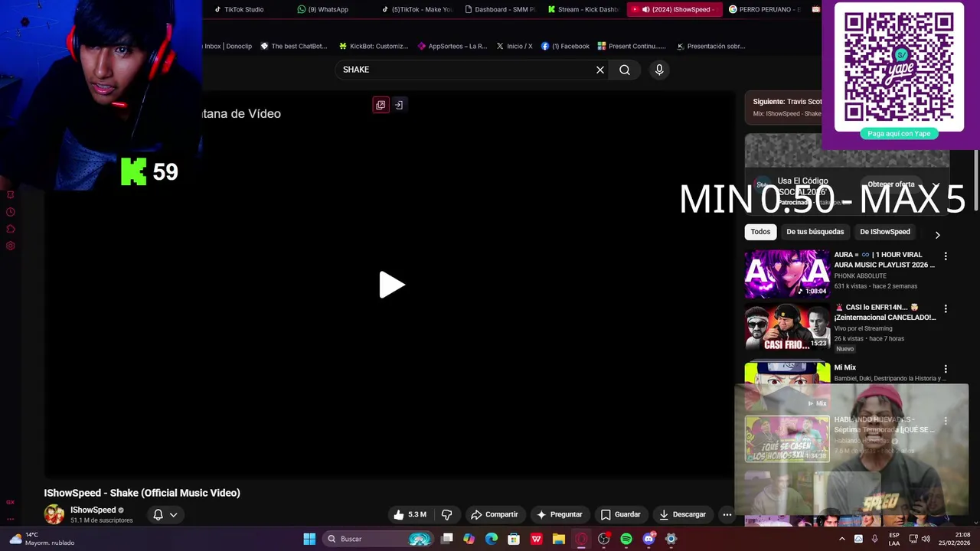The height and width of the screenshot is (551, 980).
Task: Open more actions ellipsis below video
Action: [727, 514]
